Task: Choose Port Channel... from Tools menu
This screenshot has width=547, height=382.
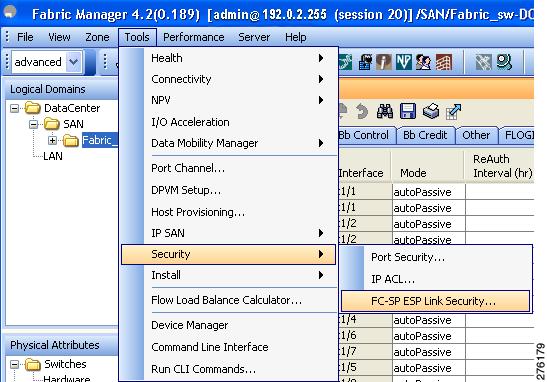Action: coord(228,168)
